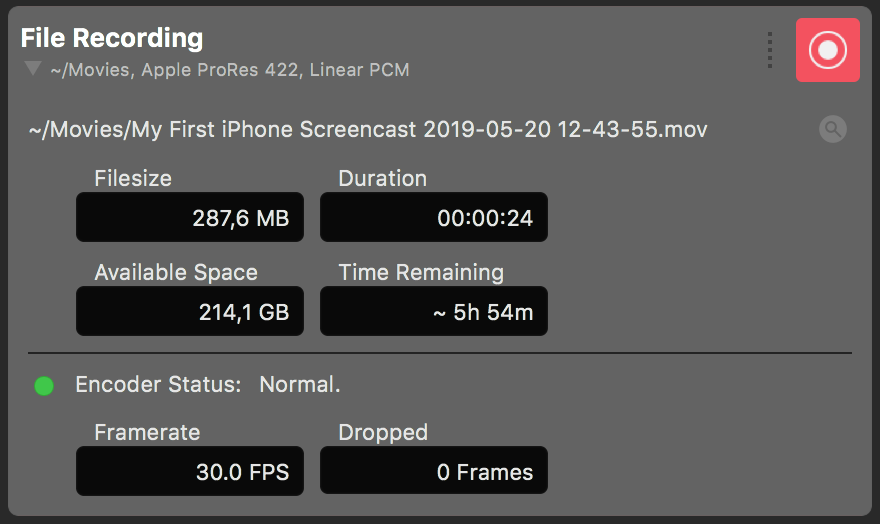Collapse the File Recording disclosure triangle
Screen dimensions: 880x524
point(33,68)
